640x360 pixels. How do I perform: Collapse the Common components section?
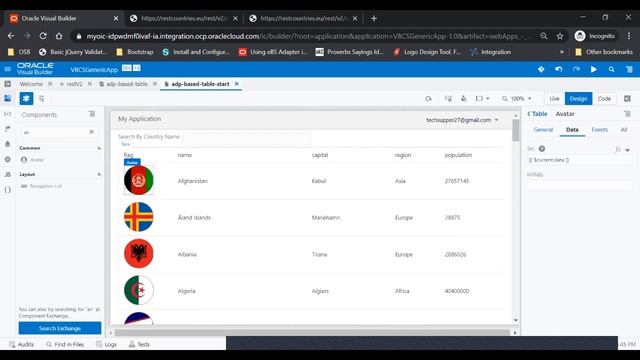pos(99,148)
